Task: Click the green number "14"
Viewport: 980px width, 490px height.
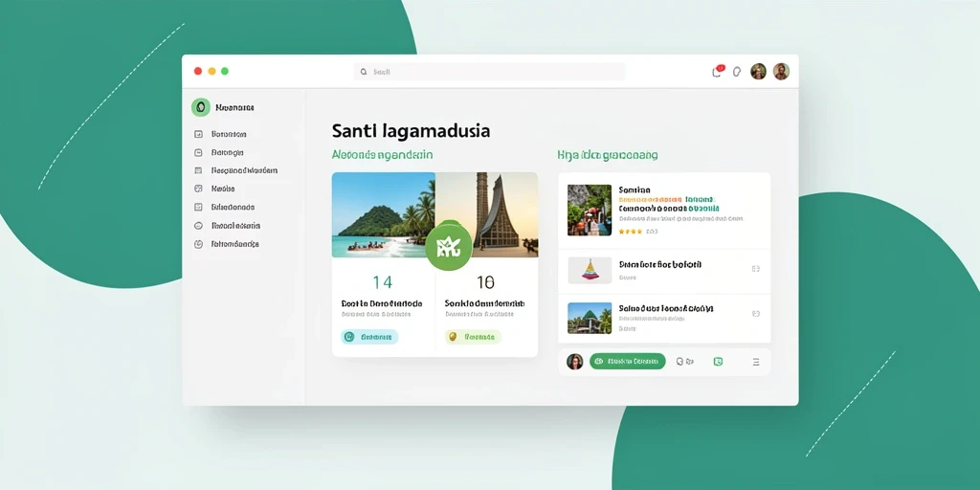Action: pyautogui.click(x=383, y=282)
